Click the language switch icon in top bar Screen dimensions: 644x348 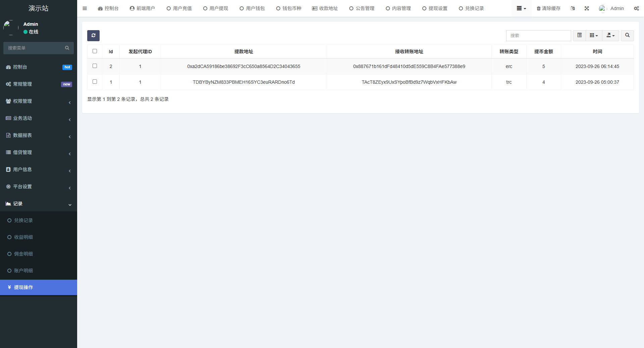tap(573, 8)
